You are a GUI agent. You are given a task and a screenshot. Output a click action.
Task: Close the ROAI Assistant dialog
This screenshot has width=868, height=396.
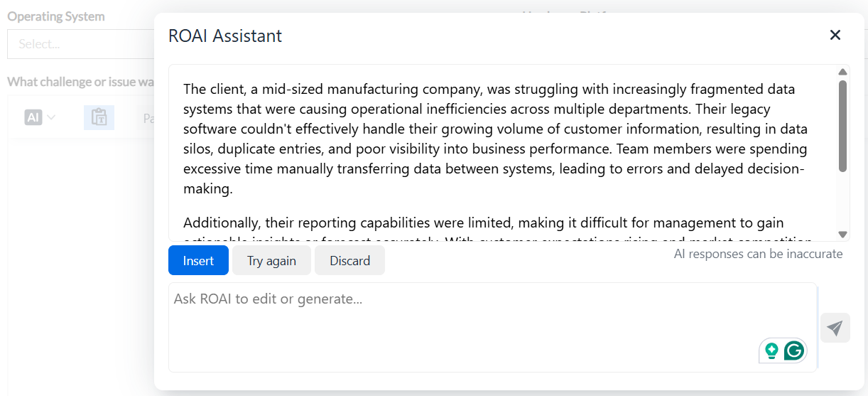[x=835, y=35]
